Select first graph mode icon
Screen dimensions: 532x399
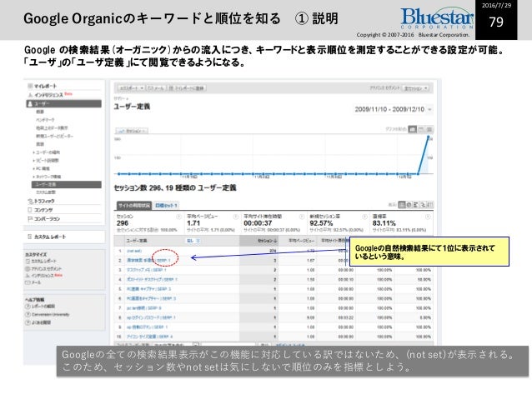tap(413, 129)
